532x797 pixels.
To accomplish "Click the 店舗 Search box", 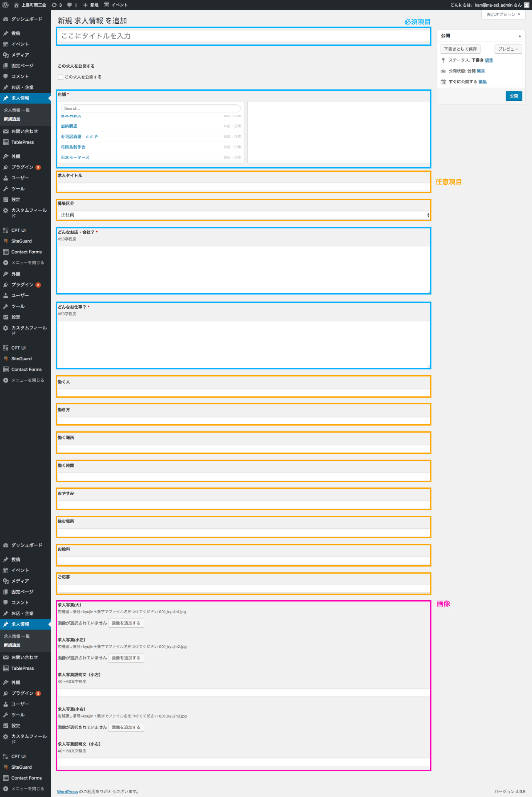I will 150,109.
